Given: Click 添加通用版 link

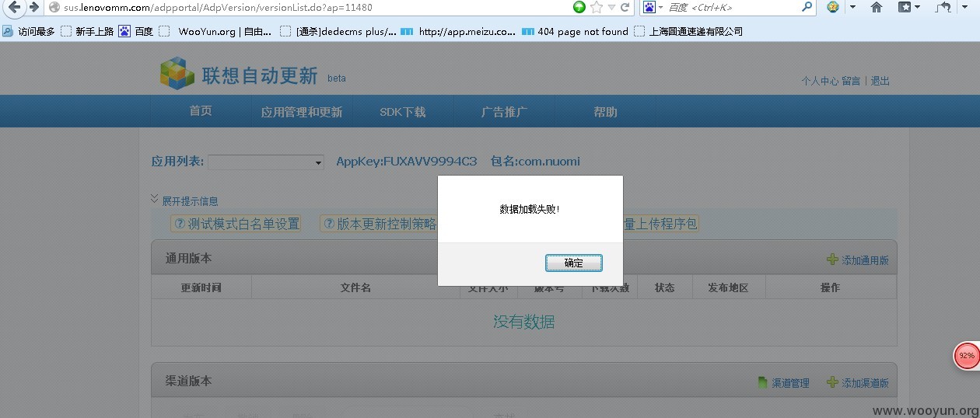Looking at the screenshot, I should pyautogui.click(x=865, y=261).
